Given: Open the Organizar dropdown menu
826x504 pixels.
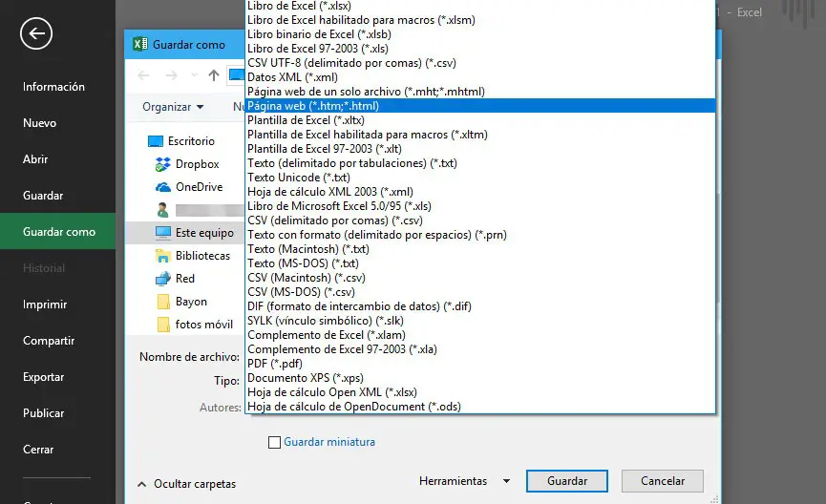Looking at the screenshot, I should pos(173,107).
